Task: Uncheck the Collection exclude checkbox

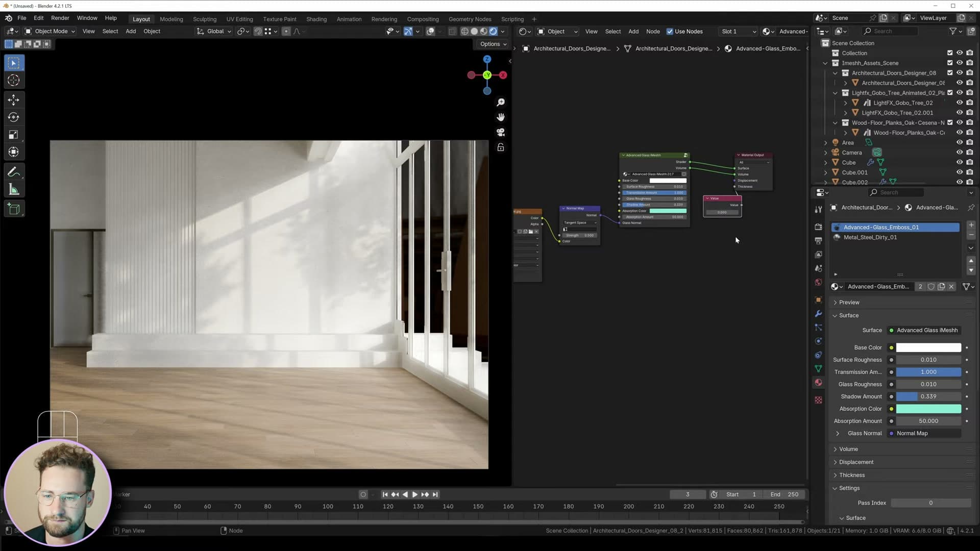Action: point(950,53)
